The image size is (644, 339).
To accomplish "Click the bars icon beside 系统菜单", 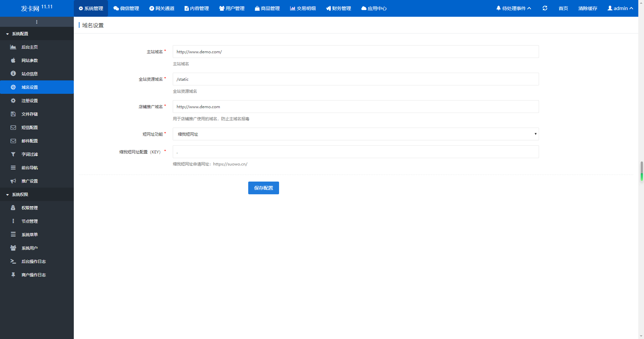I will pyautogui.click(x=13, y=234).
